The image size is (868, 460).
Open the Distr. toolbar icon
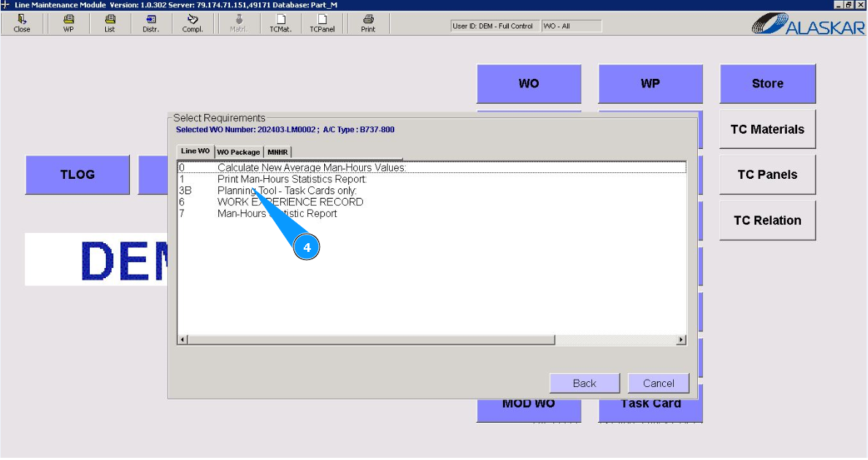[x=150, y=24]
